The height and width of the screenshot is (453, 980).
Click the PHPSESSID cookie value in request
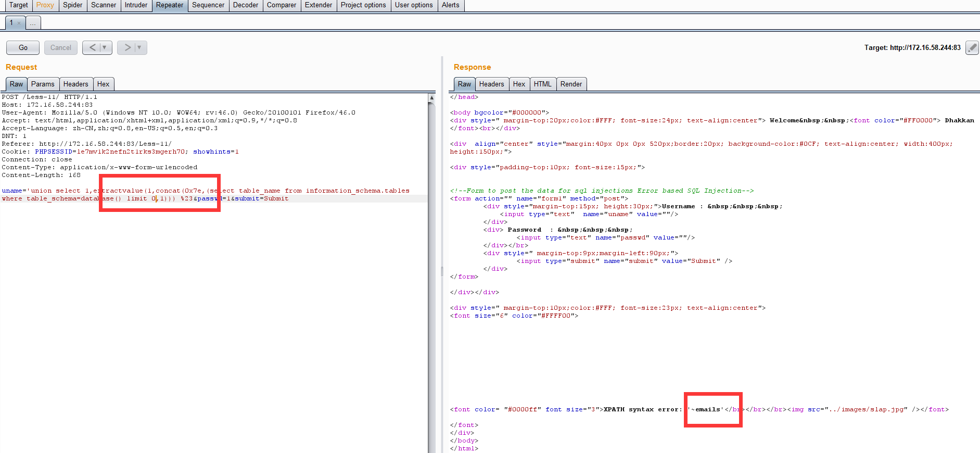pos(131,152)
